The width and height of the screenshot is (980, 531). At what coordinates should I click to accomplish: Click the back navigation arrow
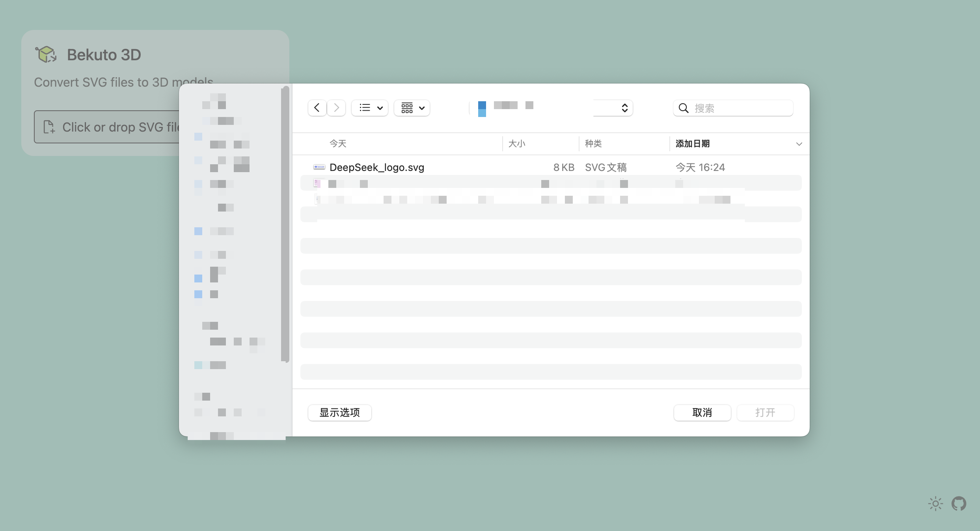[x=317, y=108]
